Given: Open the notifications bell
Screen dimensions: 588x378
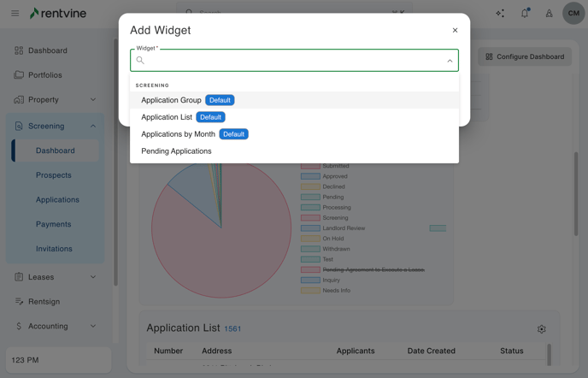Looking at the screenshot, I should tap(525, 14).
